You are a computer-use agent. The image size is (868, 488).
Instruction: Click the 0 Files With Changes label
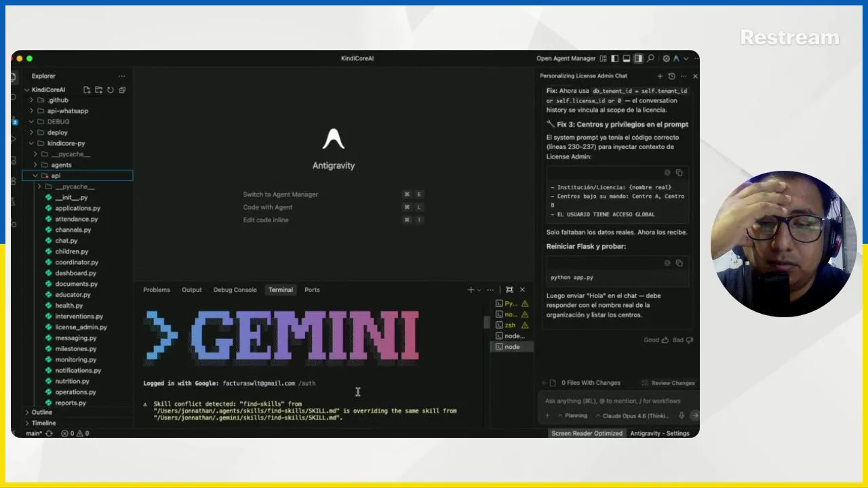pos(591,383)
